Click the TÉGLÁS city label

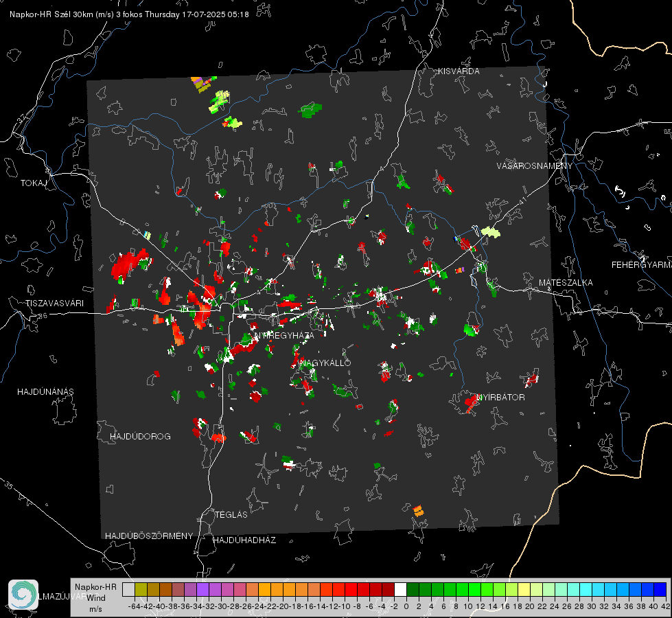click(x=231, y=515)
